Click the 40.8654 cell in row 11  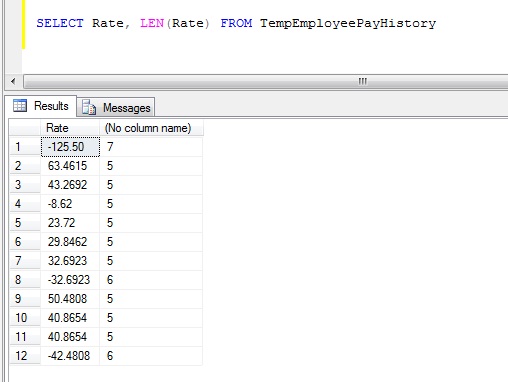tap(70, 337)
